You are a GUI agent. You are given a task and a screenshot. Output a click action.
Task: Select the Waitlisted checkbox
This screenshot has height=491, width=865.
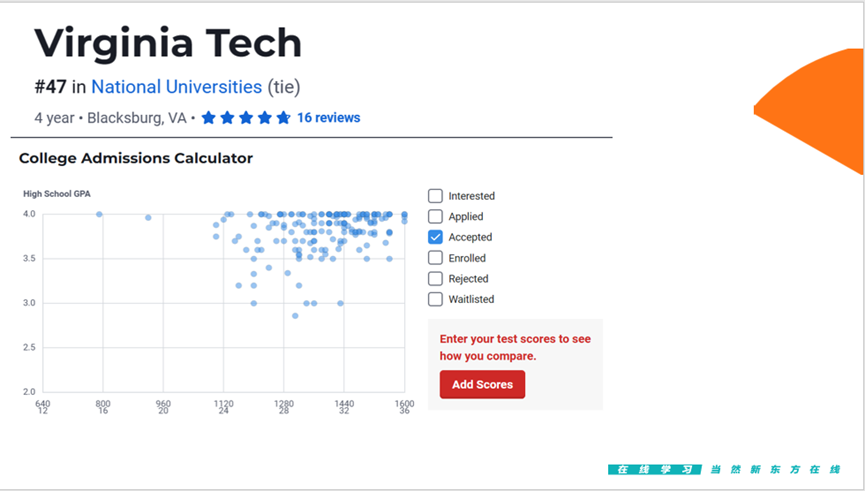click(x=435, y=299)
